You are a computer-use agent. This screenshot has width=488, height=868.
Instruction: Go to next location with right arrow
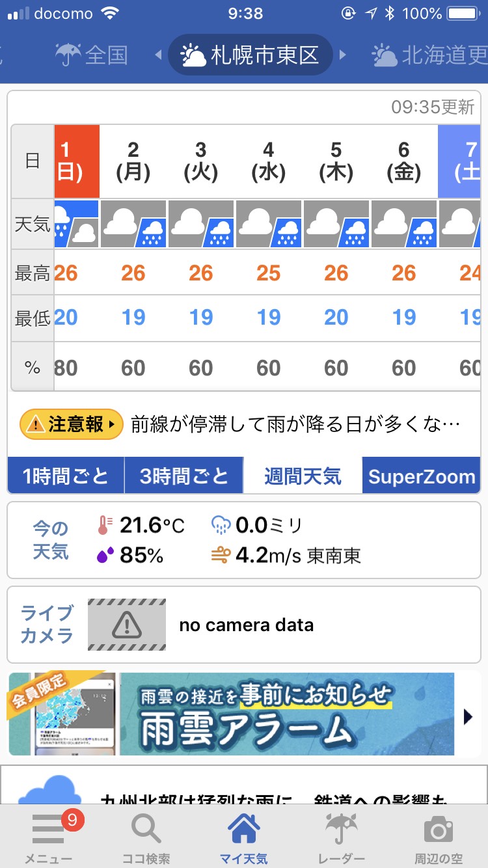point(343,55)
